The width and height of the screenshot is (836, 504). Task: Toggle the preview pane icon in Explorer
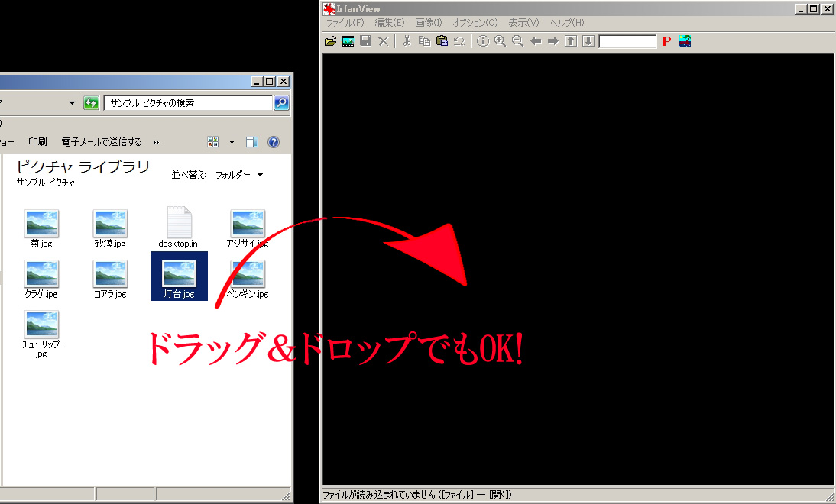point(252,142)
